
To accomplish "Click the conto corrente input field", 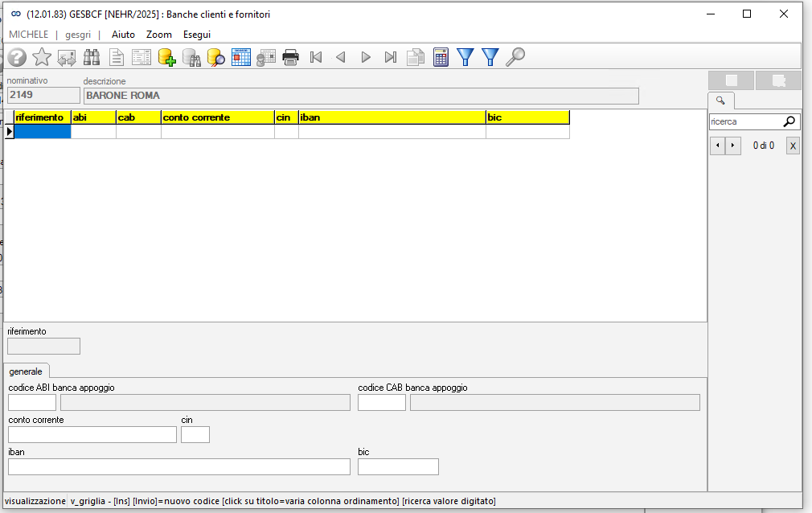I will click(x=92, y=435).
